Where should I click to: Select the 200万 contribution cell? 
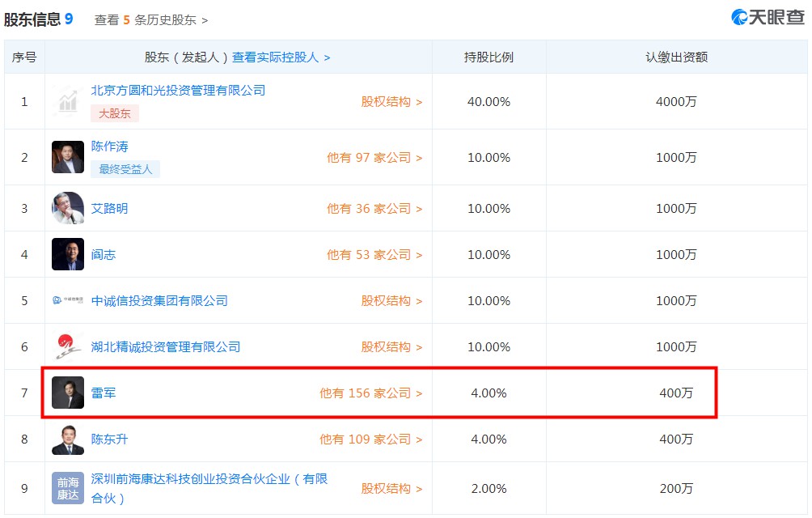676,488
